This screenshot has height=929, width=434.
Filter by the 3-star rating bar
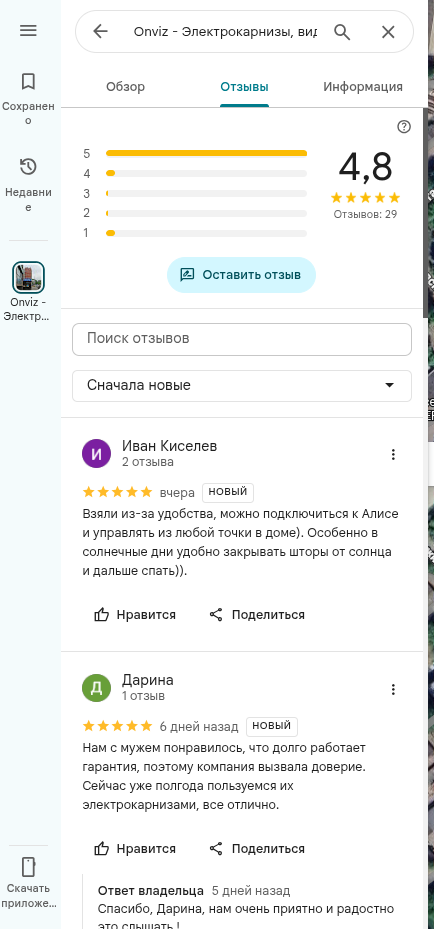point(206,193)
